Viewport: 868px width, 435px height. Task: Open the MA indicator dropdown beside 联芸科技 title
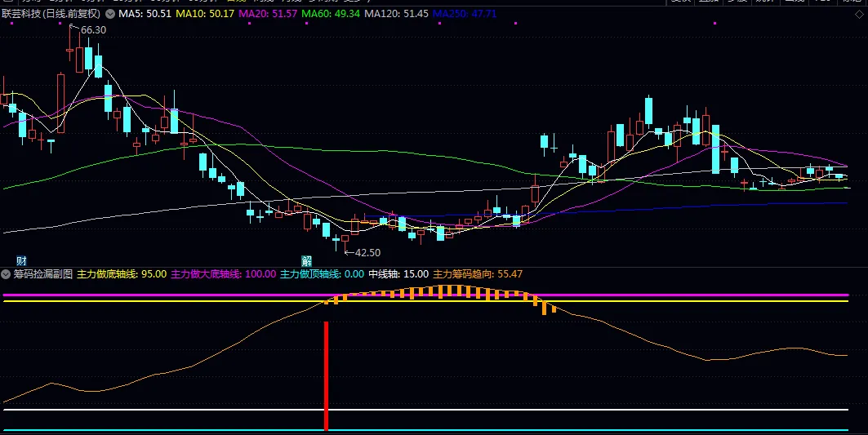pyautogui.click(x=110, y=14)
